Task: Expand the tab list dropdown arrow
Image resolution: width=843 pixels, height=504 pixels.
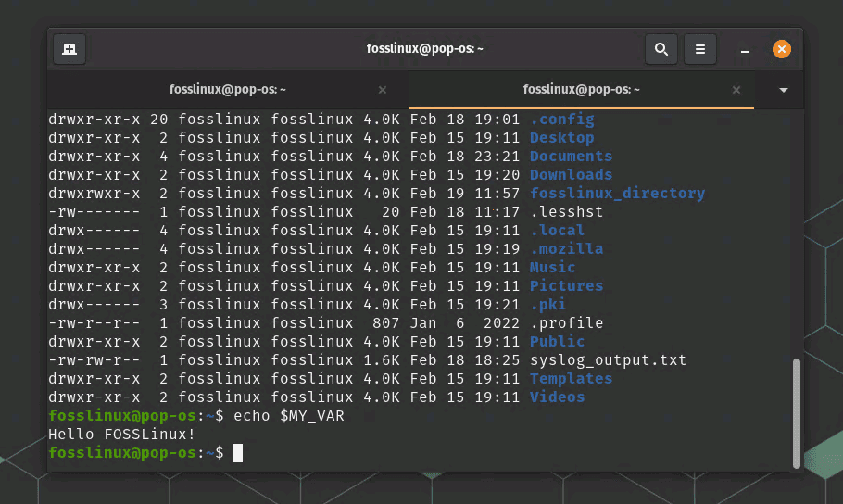Action: click(784, 90)
